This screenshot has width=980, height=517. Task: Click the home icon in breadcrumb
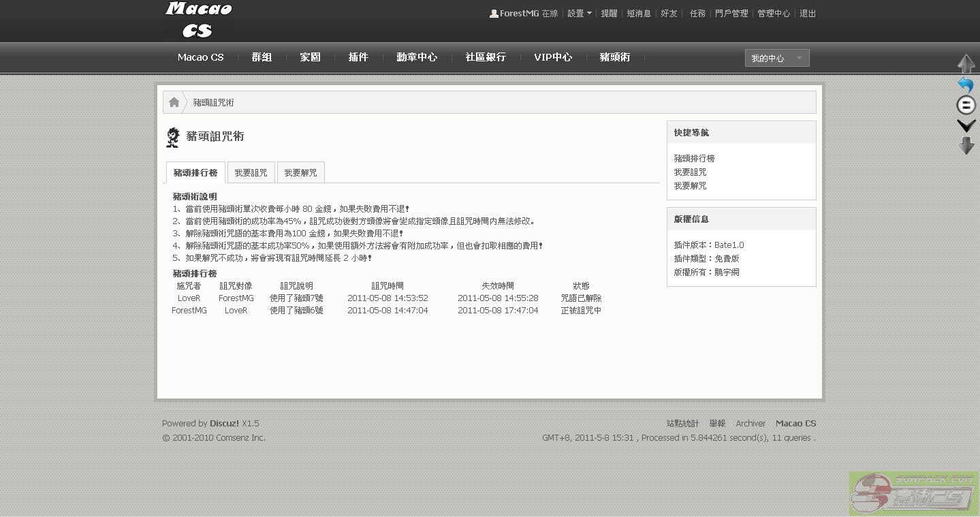click(x=174, y=102)
